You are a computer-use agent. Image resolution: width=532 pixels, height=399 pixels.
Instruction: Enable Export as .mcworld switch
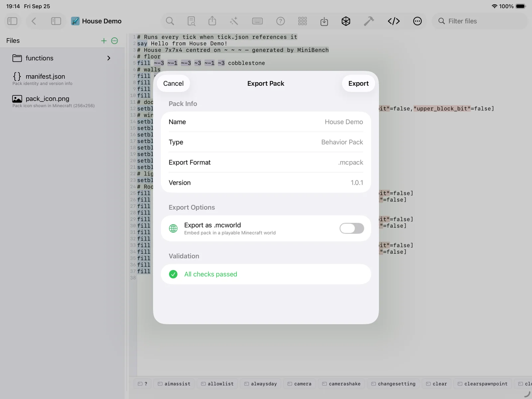pyautogui.click(x=352, y=228)
